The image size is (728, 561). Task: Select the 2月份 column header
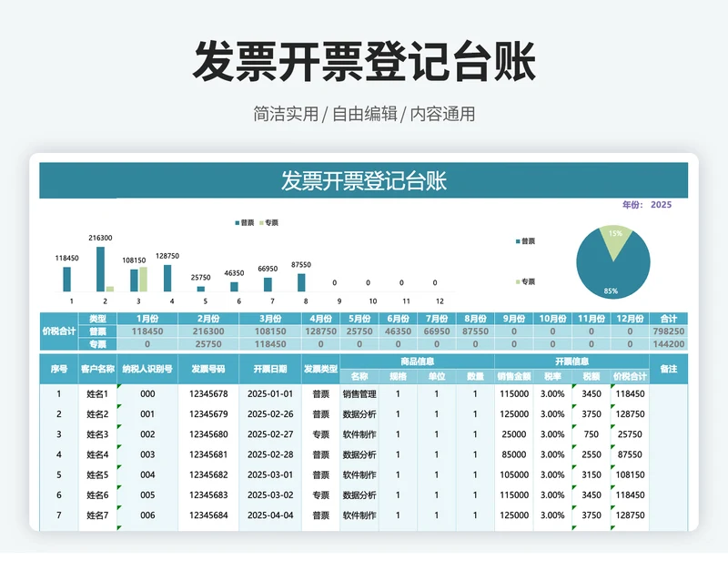[x=208, y=319]
